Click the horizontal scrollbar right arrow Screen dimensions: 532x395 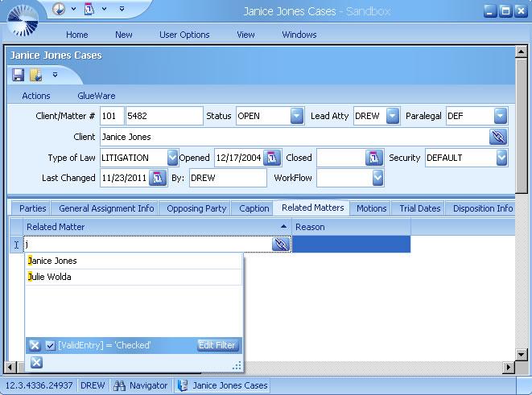click(x=508, y=367)
